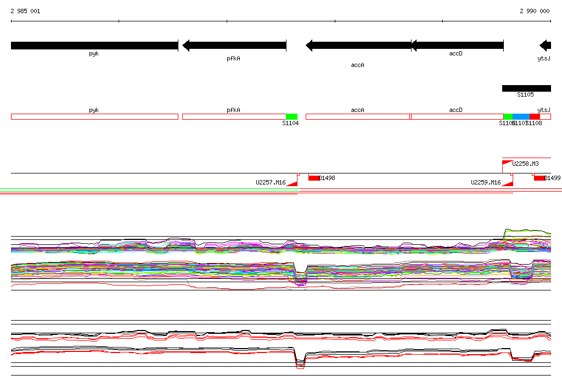Click the red S1108 segment

[535, 116]
